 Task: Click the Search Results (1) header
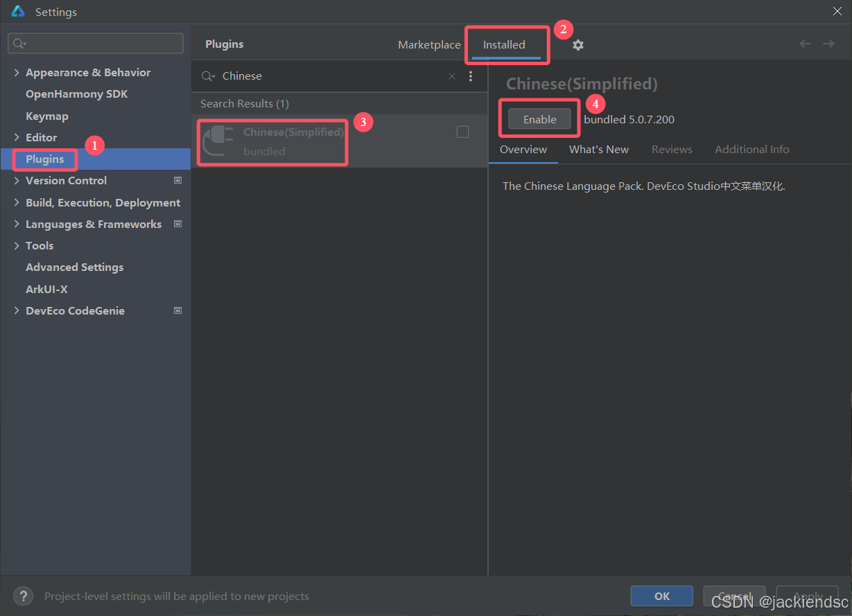coord(245,103)
